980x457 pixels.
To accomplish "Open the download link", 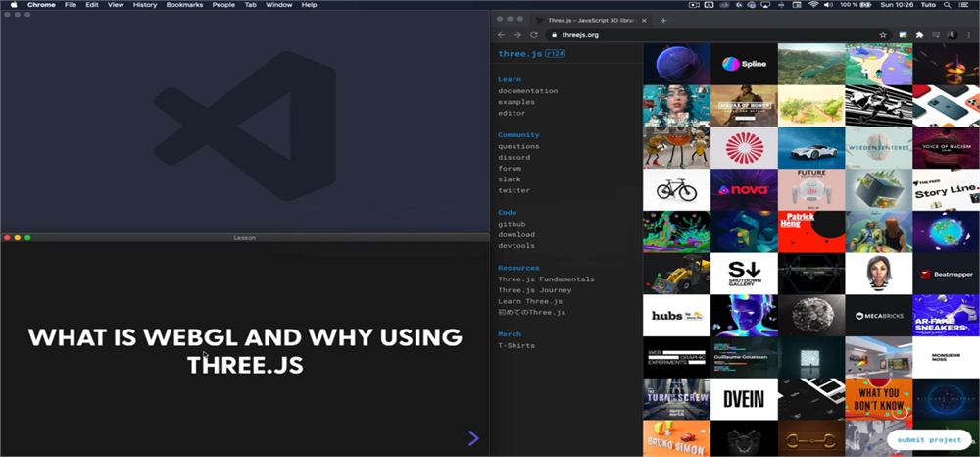I will (x=516, y=235).
